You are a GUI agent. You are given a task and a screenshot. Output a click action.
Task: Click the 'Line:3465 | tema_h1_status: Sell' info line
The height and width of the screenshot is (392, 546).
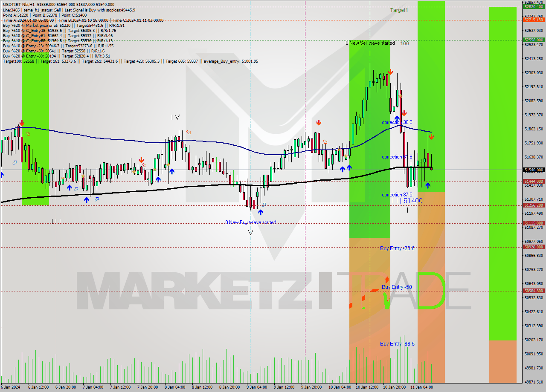pyautogui.click(x=69, y=10)
